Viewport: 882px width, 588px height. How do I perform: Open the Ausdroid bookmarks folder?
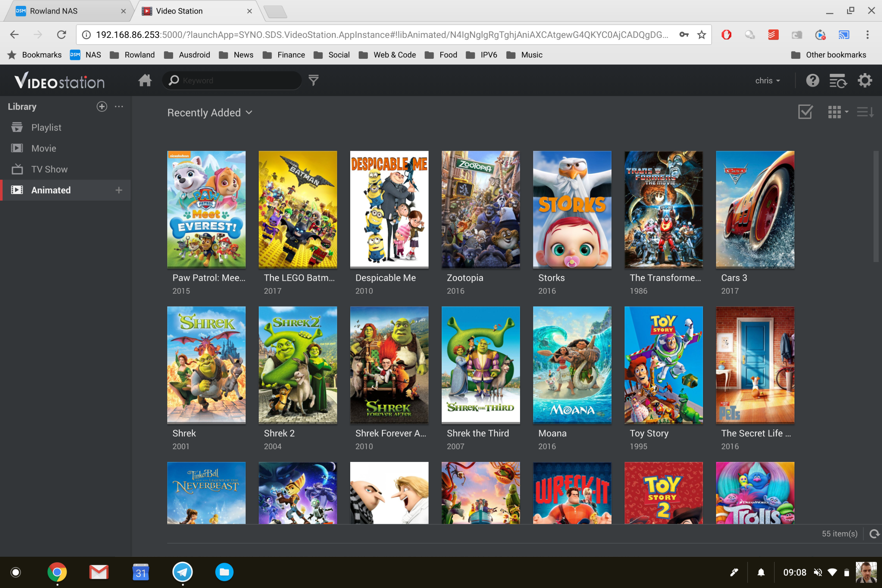[187, 55]
